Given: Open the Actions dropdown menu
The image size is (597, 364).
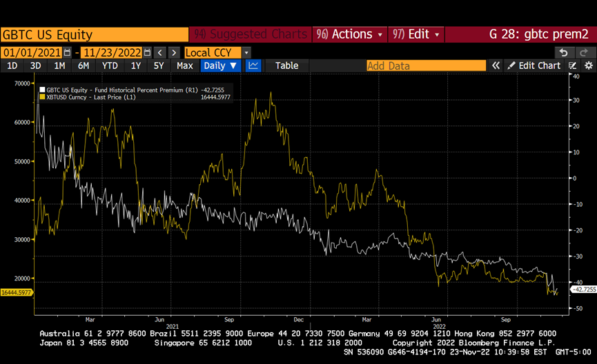Looking at the screenshot, I should click(x=350, y=34).
